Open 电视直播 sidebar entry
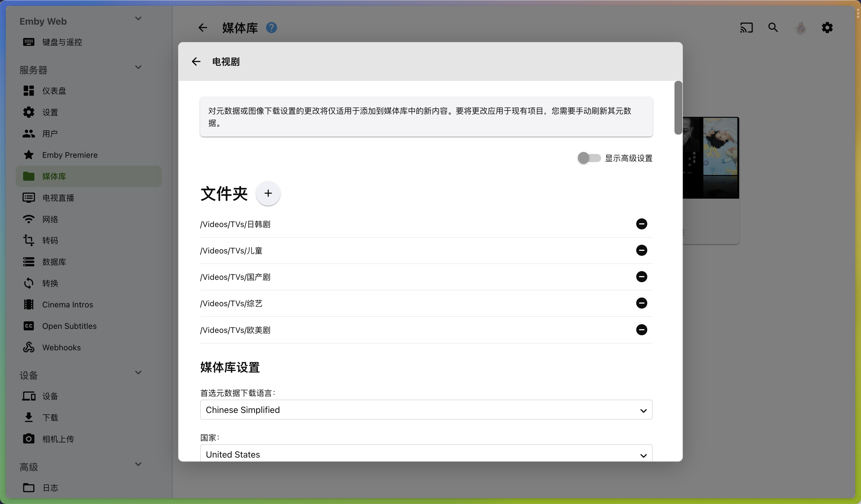This screenshot has width=861, height=504. coord(89,198)
